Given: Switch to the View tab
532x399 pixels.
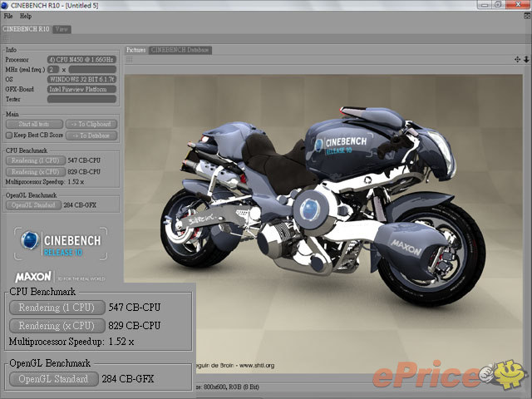Looking at the screenshot, I should [62, 29].
